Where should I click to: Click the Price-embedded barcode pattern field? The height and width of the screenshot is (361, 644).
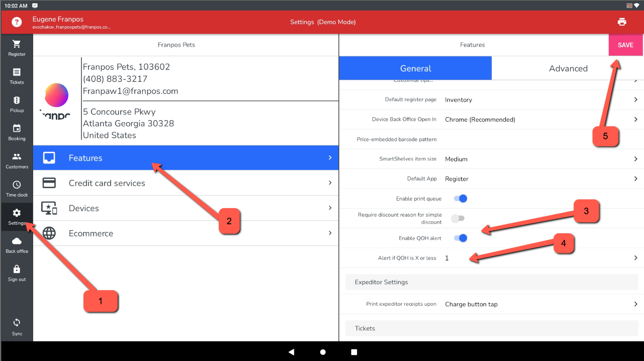[x=492, y=139]
